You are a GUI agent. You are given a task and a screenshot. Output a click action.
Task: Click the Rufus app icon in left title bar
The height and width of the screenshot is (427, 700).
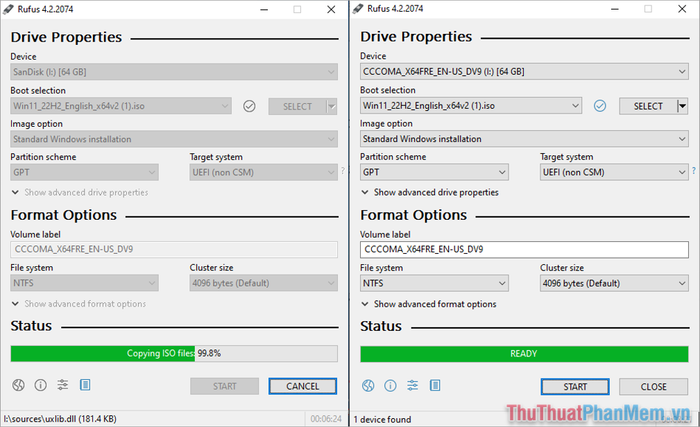point(8,9)
